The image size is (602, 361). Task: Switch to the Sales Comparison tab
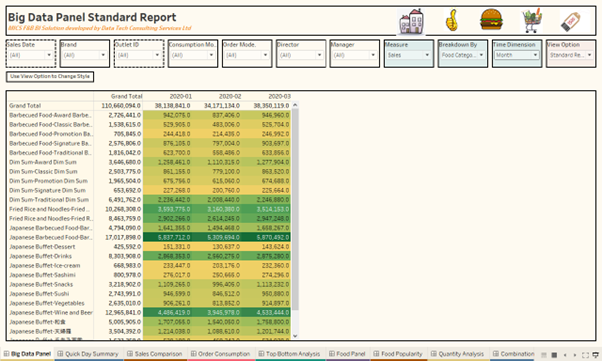tap(155, 354)
